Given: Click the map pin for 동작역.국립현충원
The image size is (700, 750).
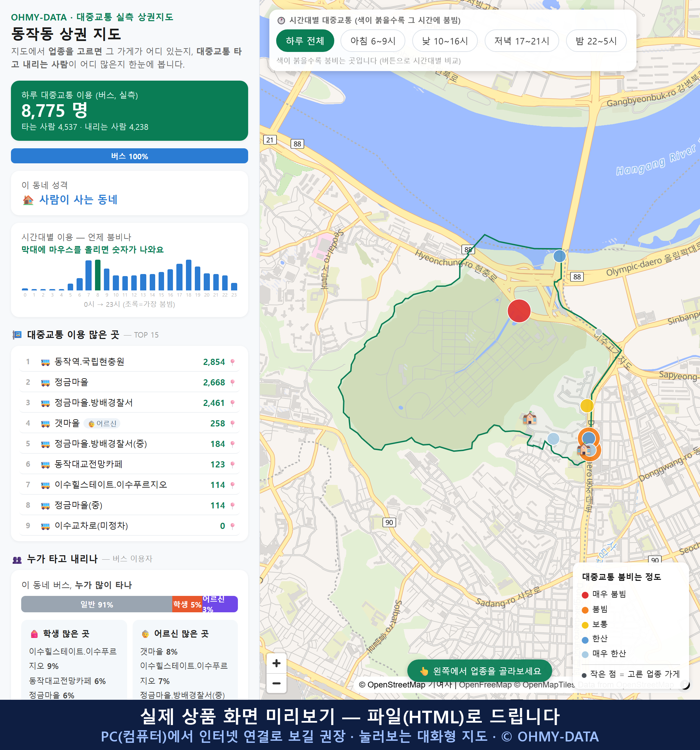Looking at the screenshot, I should coord(232,362).
